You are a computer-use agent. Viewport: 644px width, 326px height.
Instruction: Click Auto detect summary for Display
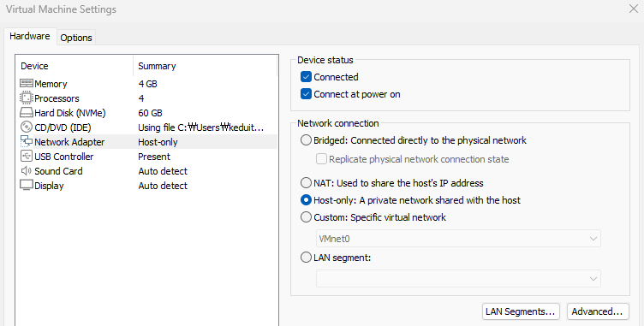tap(163, 186)
